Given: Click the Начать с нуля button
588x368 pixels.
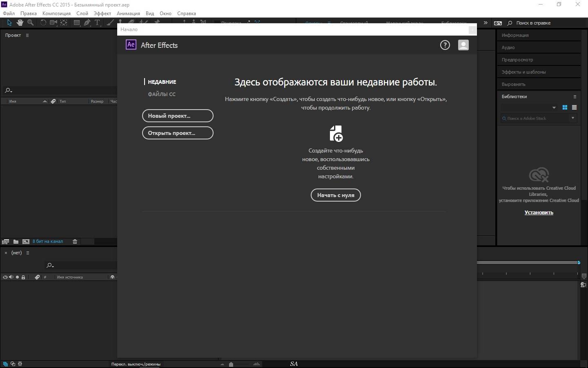Looking at the screenshot, I should pyautogui.click(x=336, y=195).
